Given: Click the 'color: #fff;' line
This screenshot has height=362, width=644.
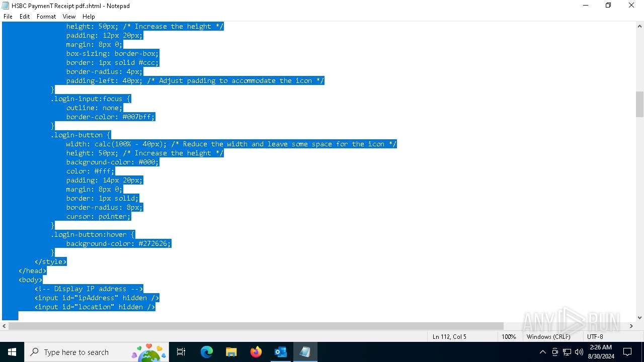Looking at the screenshot, I should (x=91, y=171).
